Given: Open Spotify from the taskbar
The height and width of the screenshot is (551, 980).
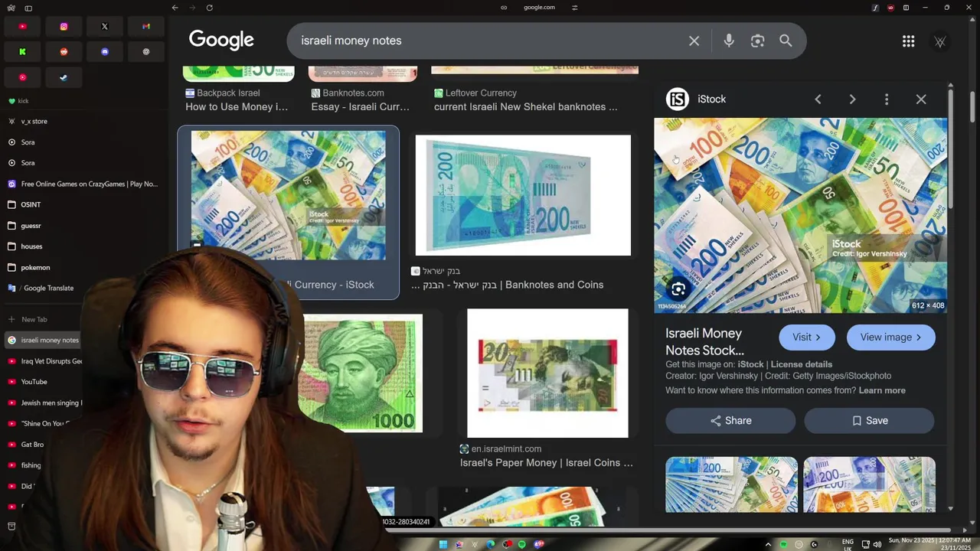Looking at the screenshot, I should (522, 544).
